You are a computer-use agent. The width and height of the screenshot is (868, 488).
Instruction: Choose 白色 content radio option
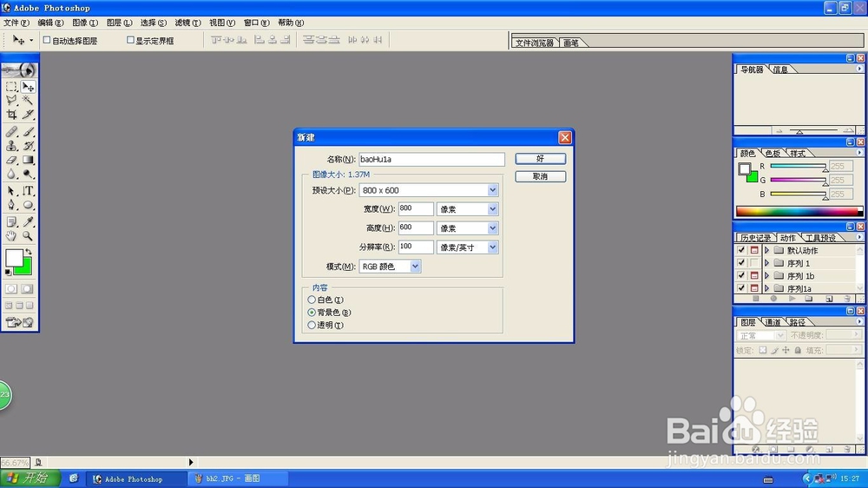tap(312, 300)
